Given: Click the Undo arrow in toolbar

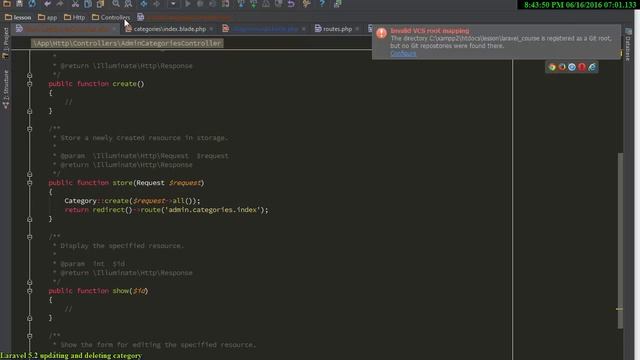Looking at the screenshot, I should tap(47, 4).
